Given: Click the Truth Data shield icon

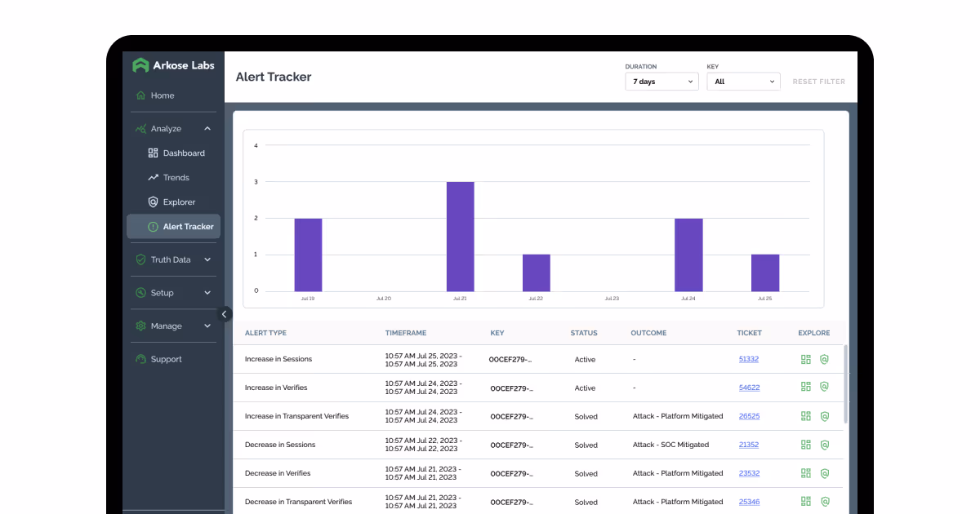Looking at the screenshot, I should coord(141,259).
